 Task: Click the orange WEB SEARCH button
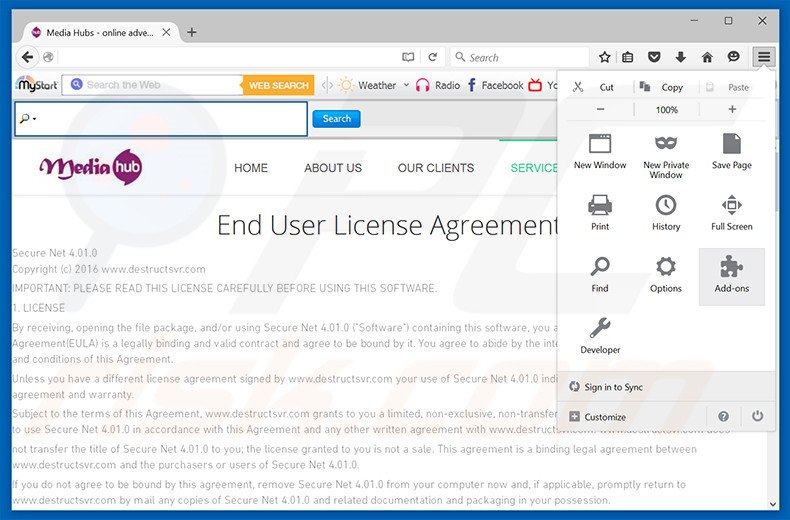pos(279,85)
